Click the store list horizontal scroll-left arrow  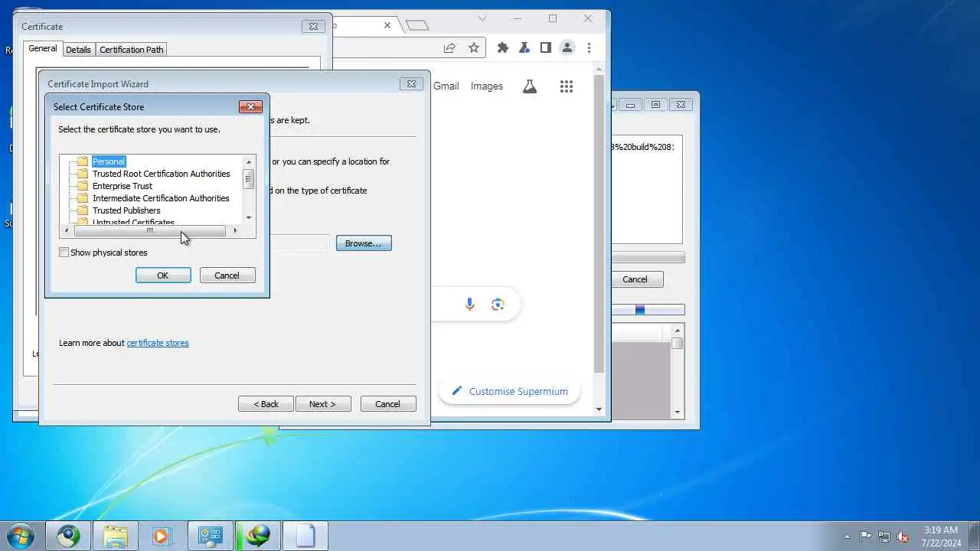pyautogui.click(x=67, y=230)
